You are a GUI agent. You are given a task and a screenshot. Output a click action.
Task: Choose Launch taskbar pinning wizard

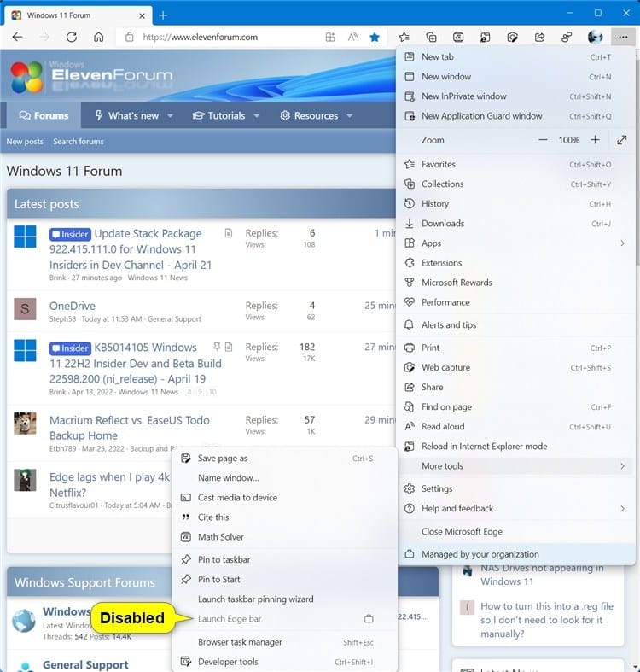[x=284, y=599]
